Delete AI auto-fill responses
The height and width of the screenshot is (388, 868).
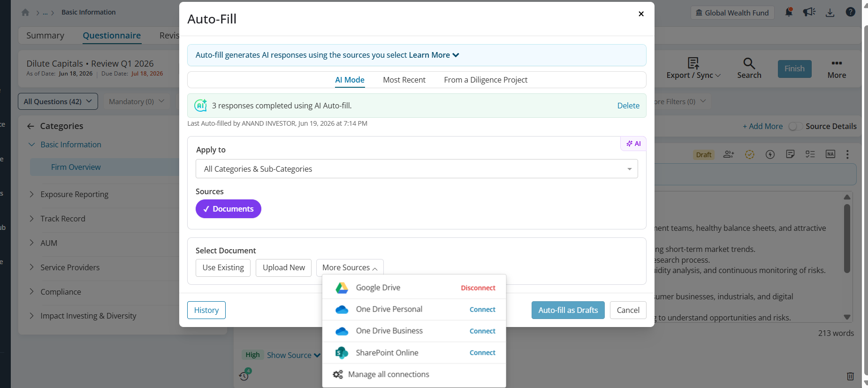[x=628, y=106]
